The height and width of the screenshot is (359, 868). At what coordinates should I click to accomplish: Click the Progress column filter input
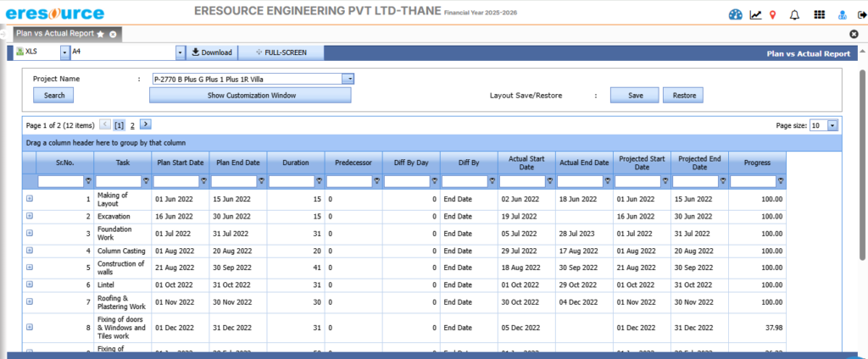coord(753,181)
